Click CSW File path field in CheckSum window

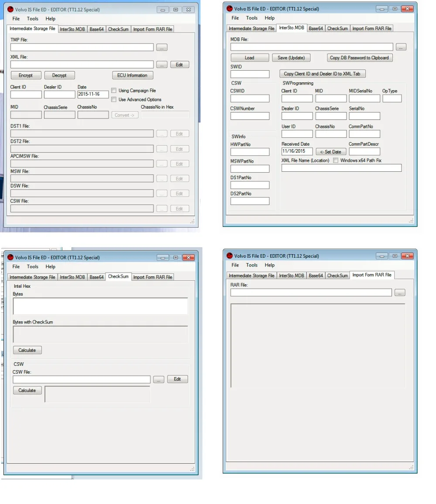(x=82, y=380)
